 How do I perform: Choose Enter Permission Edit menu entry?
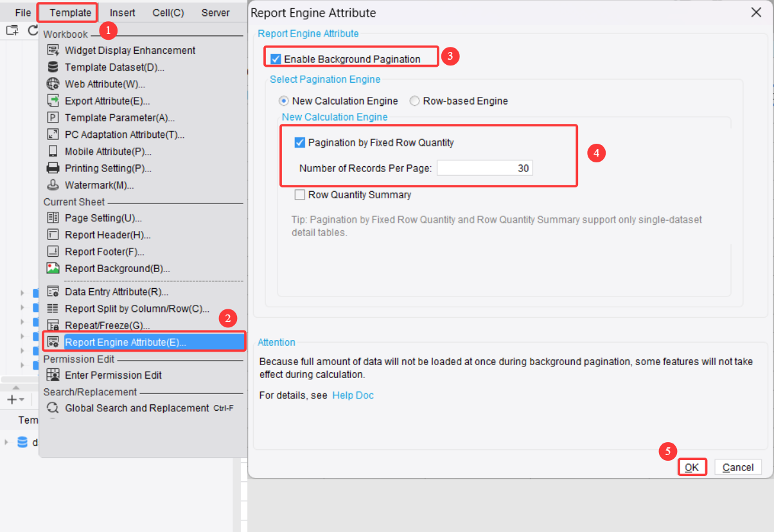point(113,375)
